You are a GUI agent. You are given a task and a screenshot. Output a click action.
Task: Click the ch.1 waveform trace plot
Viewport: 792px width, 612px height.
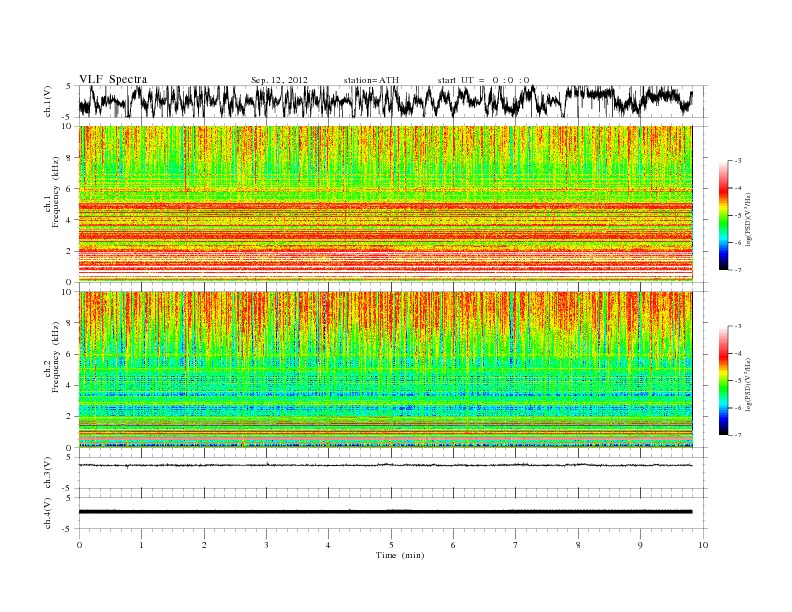pyautogui.click(x=385, y=101)
